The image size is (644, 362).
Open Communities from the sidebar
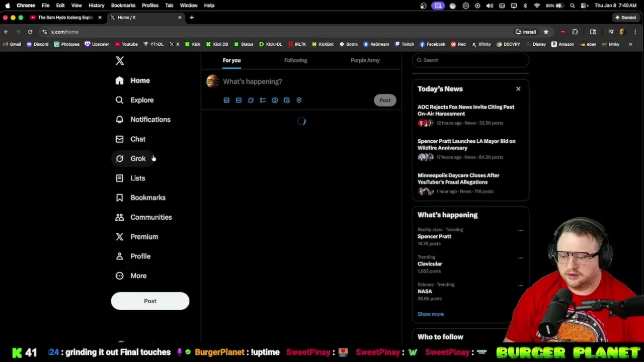pos(144,217)
